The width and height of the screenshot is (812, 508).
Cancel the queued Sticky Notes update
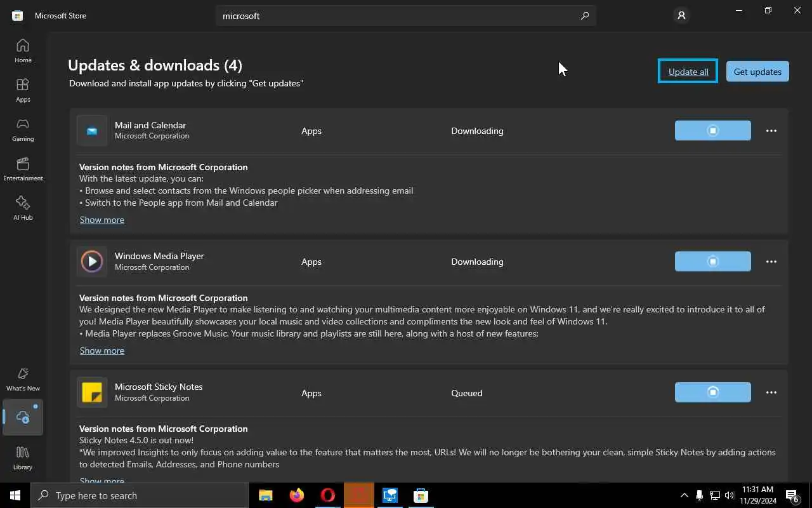[712, 392]
